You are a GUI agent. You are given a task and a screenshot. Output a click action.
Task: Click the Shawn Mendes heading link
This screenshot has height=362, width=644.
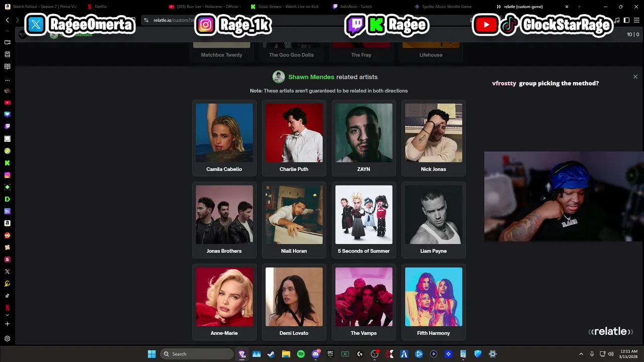pos(311,77)
